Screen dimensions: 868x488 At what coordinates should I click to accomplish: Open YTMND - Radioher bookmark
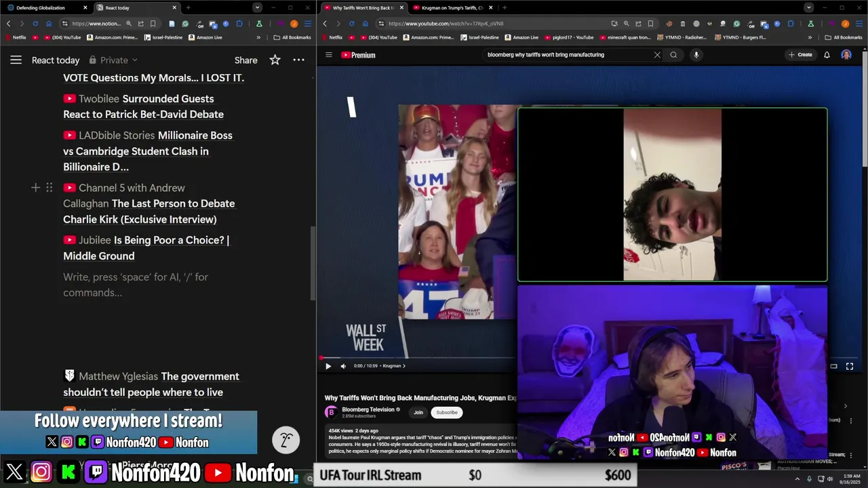(682, 37)
